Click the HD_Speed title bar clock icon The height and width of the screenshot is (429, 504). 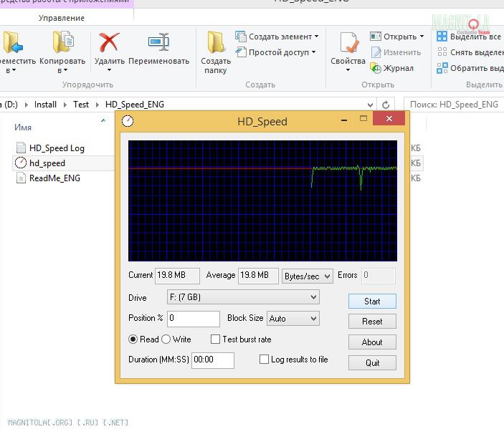128,121
